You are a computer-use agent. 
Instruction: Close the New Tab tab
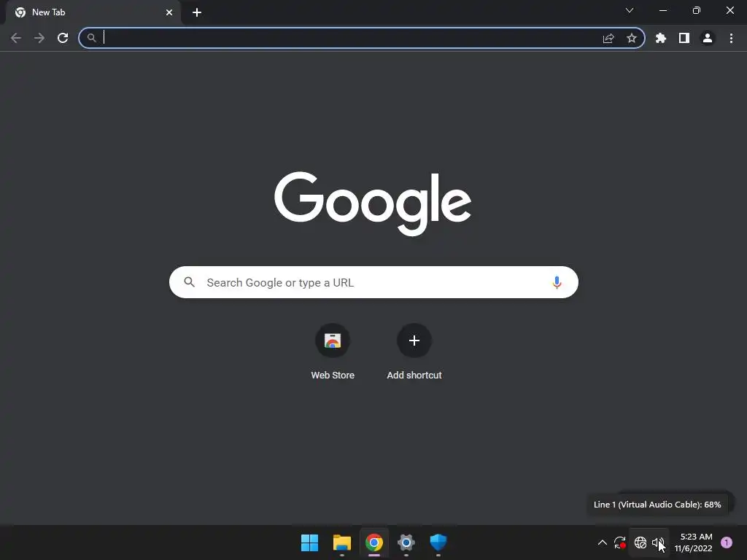[x=169, y=12]
